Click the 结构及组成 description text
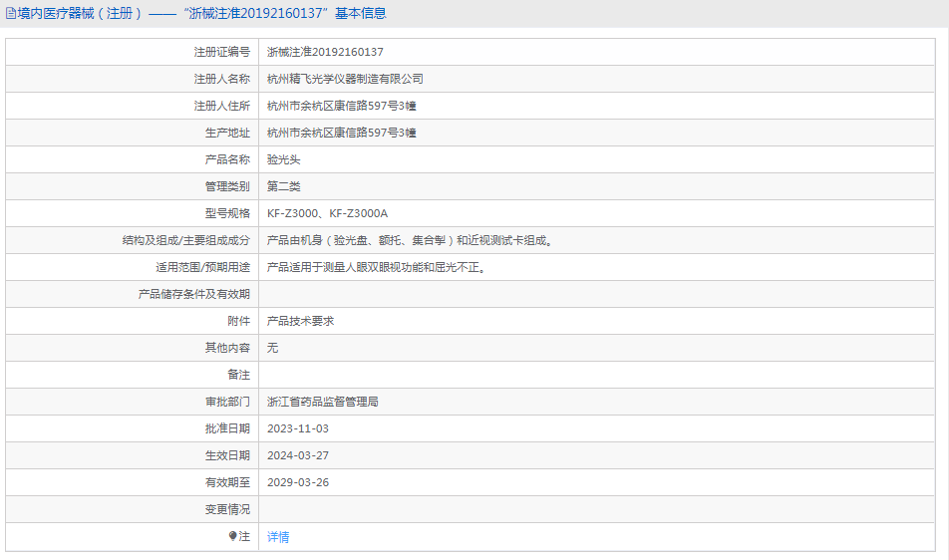This screenshot has width=949, height=560. coord(409,240)
